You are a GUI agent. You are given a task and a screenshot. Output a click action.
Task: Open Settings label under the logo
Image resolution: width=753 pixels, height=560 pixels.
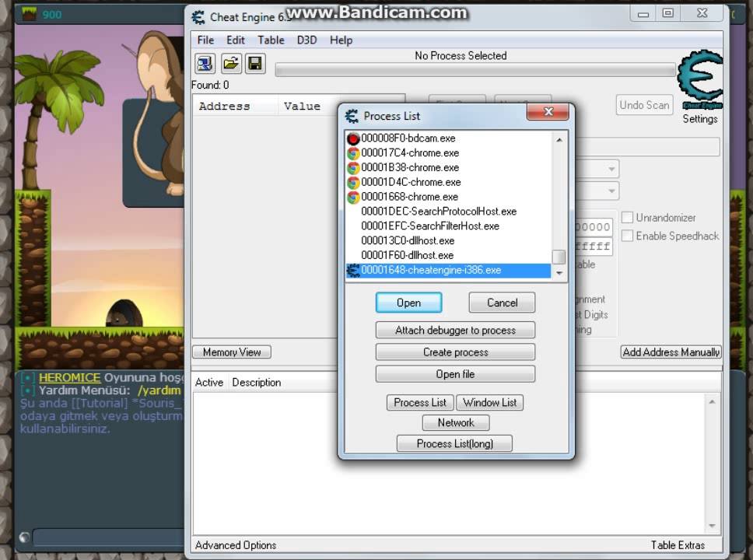(x=700, y=119)
